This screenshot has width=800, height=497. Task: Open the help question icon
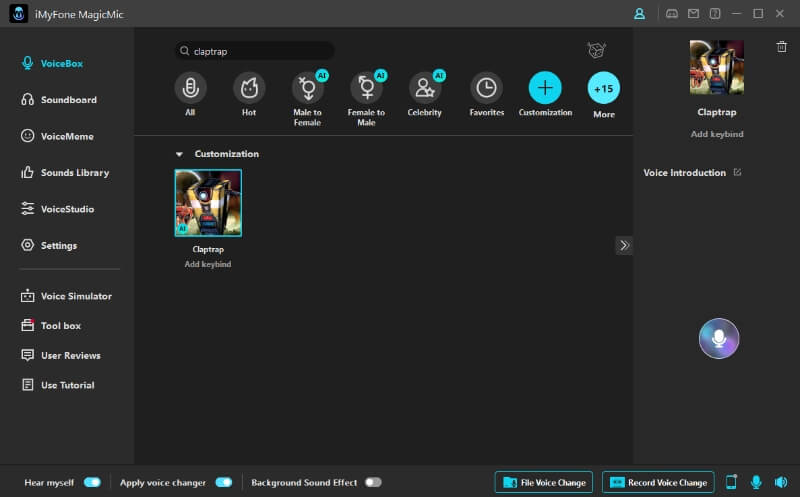(715, 14)
